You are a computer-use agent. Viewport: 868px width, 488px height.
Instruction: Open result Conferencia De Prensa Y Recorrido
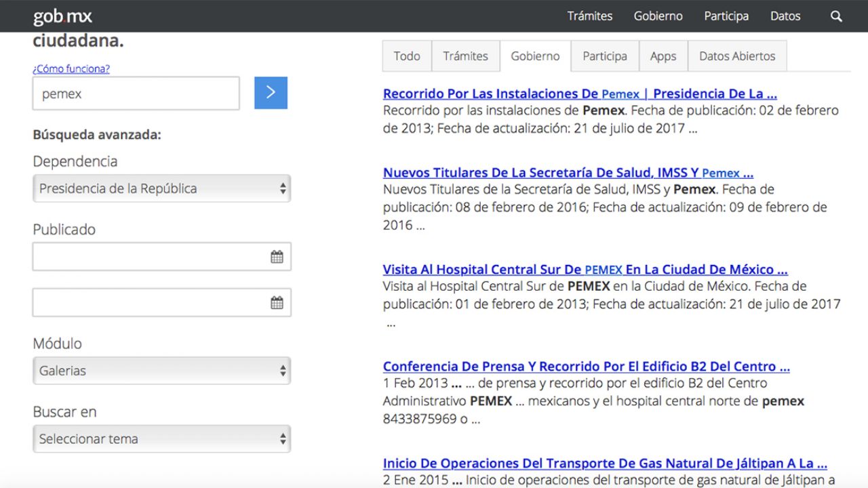pyautogui.click(x=587, y=366)
